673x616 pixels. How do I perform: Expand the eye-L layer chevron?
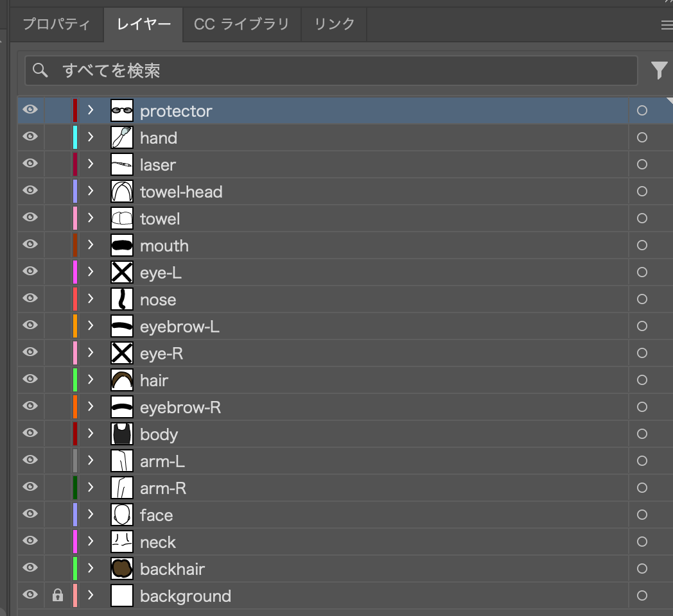click(91, 272)
